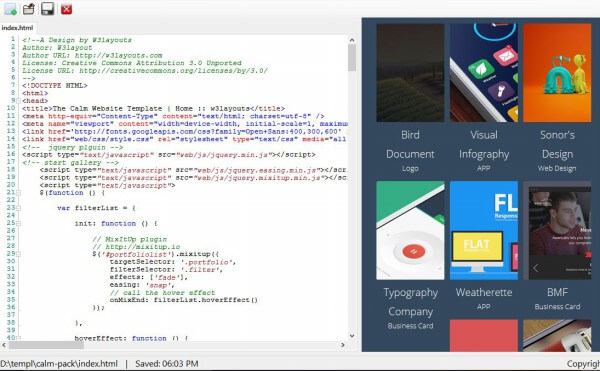
Task: Save the file with floppy disk icon
Action: pos(47,9)
